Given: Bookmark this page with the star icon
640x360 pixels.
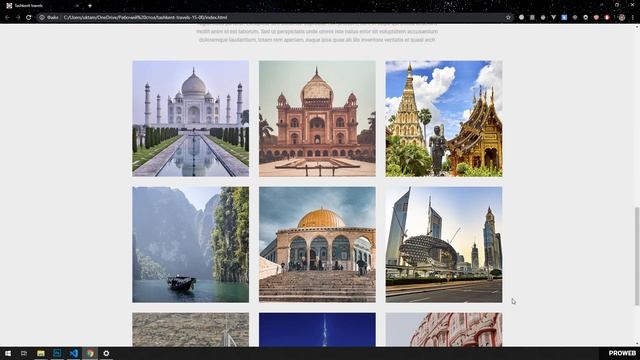Looking at the screenshot, I should [x=508, y=18].
